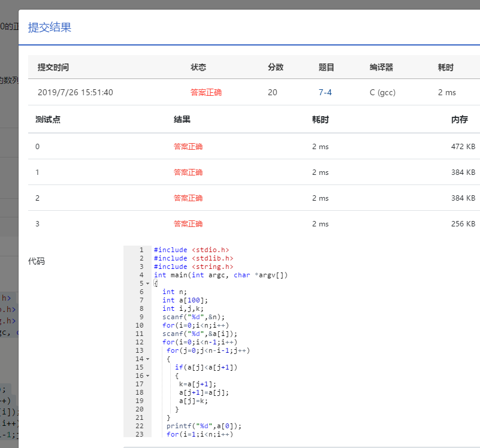This screenshot has width=480, height=448.
Task: Select the 题目 column header
Action: [326, 67]
